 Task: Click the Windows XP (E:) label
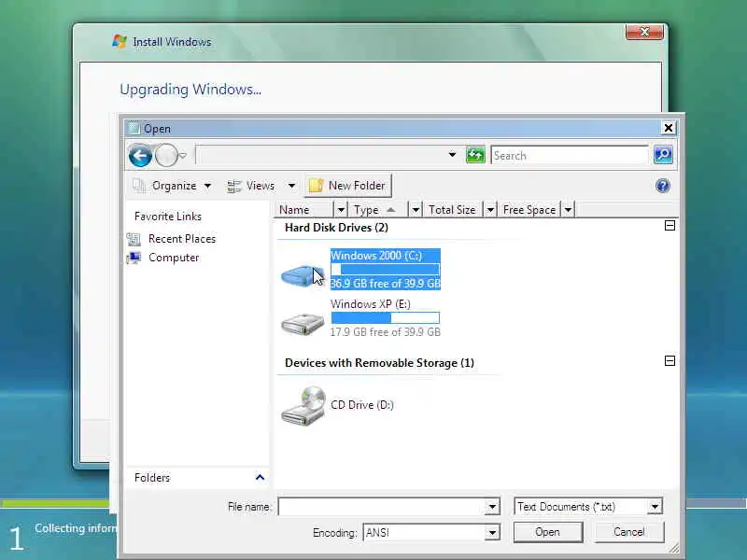[370, 304]
